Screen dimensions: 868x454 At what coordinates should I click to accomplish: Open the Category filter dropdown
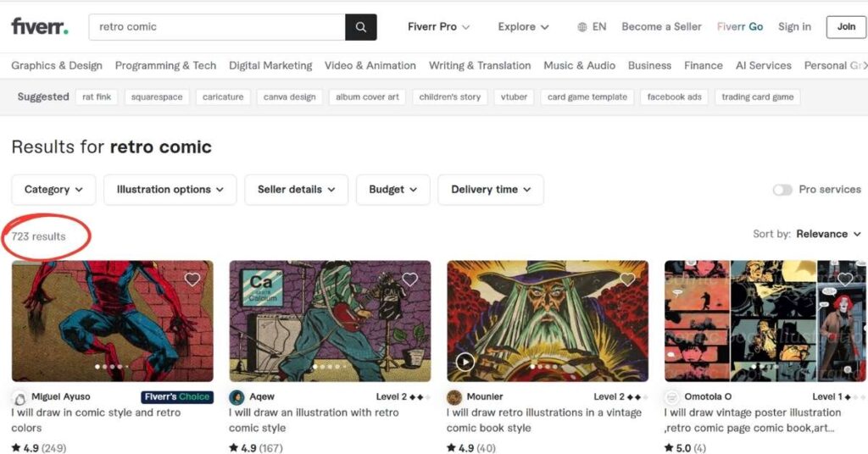53,190
